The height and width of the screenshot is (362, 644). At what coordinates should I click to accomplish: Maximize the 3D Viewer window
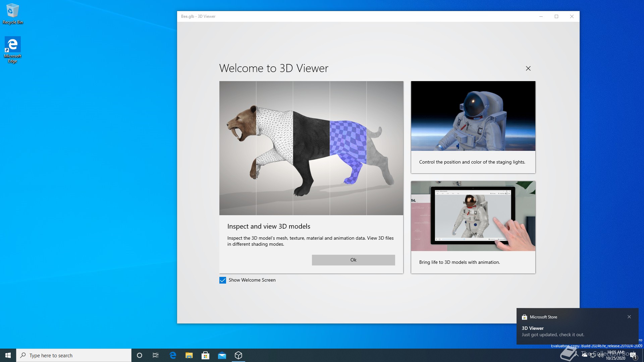(x=556, y=16)
